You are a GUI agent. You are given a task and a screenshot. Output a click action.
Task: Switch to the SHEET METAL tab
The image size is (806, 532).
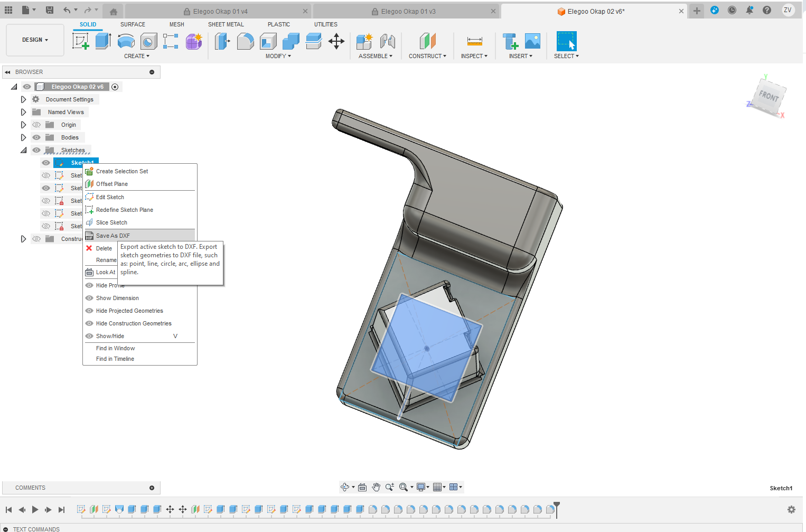coord(226,24)
